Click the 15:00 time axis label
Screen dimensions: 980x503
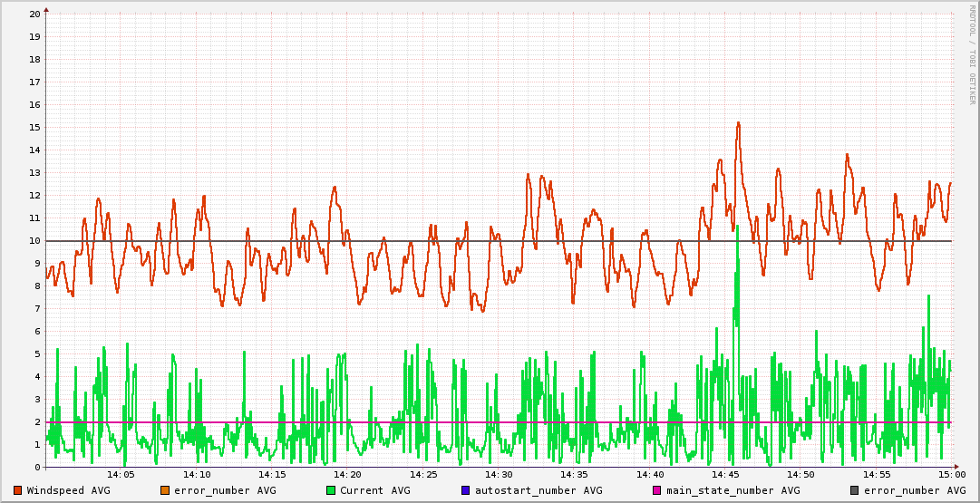point(951,475)
